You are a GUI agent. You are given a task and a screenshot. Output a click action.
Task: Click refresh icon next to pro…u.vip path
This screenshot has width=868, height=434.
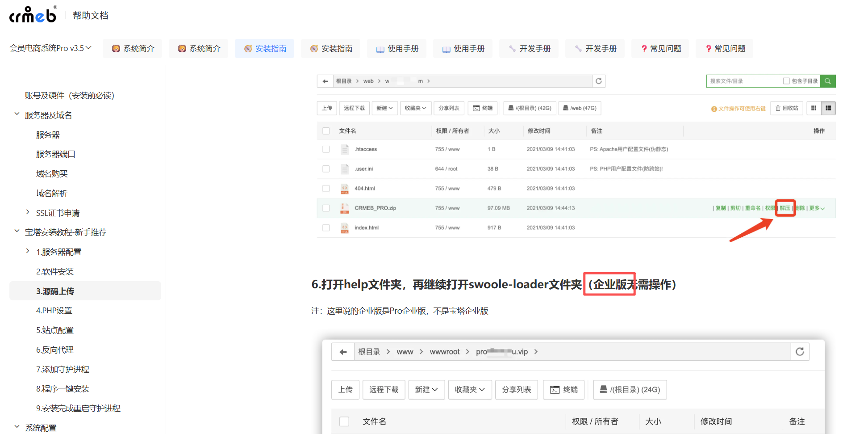[800, 352]
